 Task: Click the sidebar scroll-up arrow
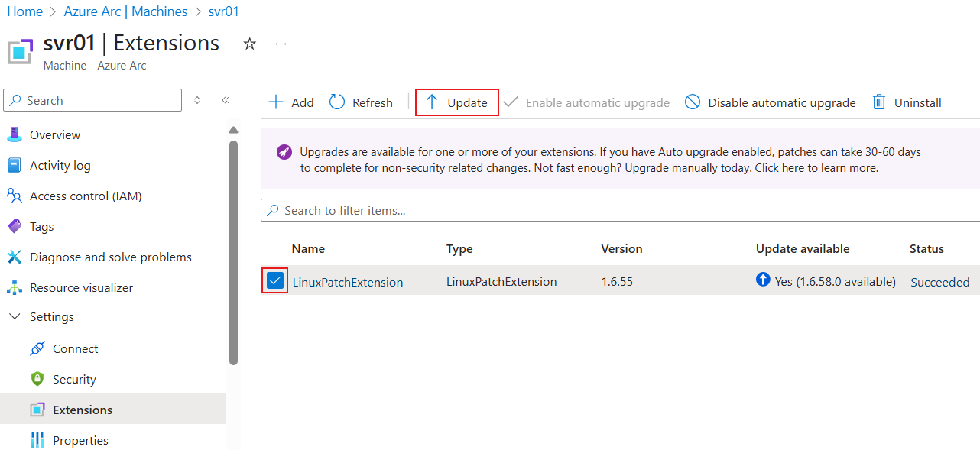click(233, 129)
